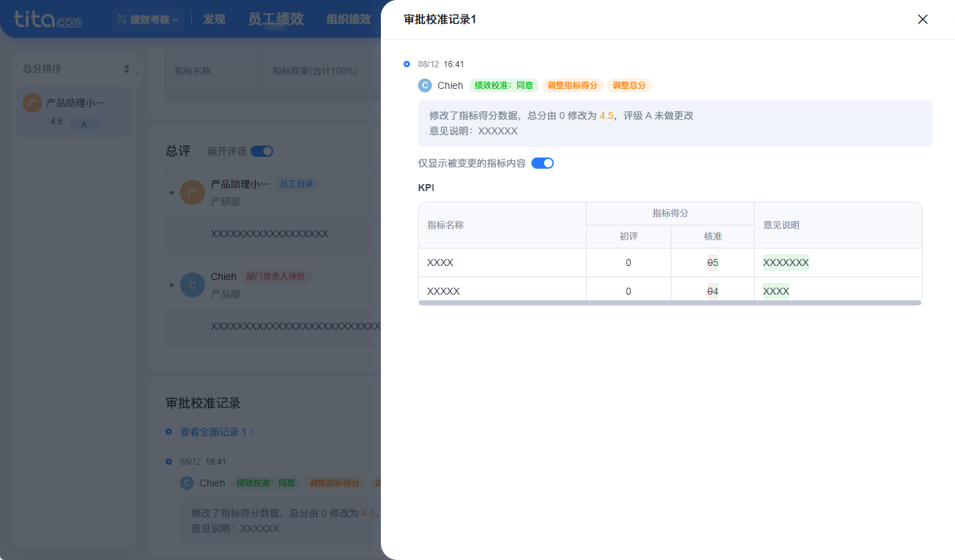Click the A grade badge in sidebar
This screenshot has height=560, width=955.
click(x=84, y=125)
